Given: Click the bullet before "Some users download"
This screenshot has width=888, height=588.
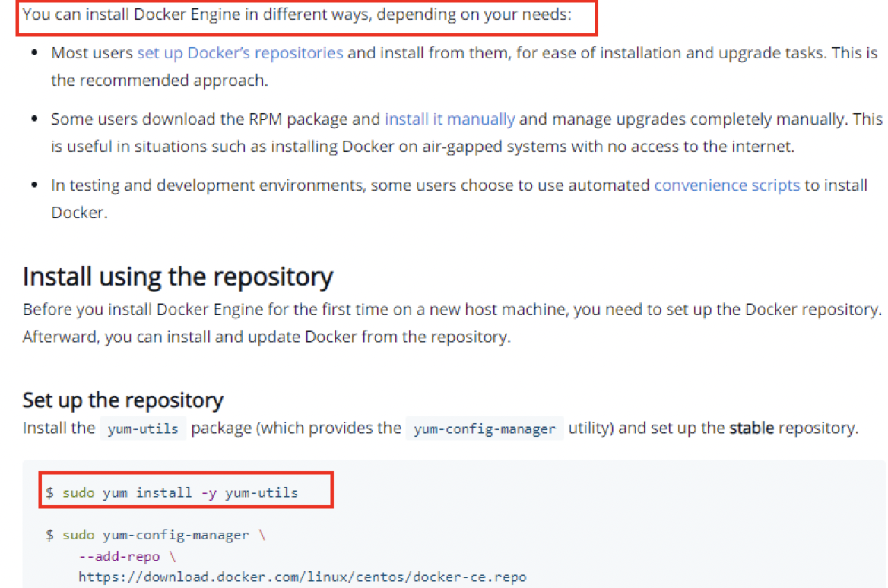Looking at the screenshot, I should click(x=34, y=119).
